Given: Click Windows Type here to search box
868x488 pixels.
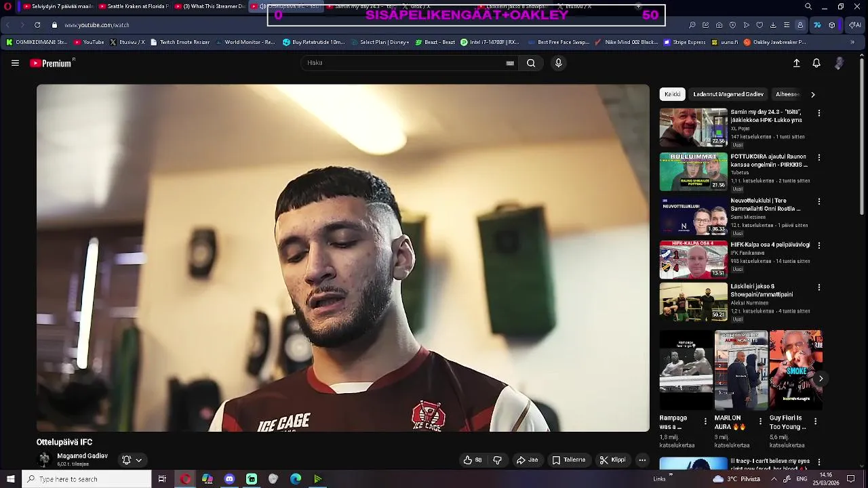Looking at the screenshot, I should tap(86, 479).
